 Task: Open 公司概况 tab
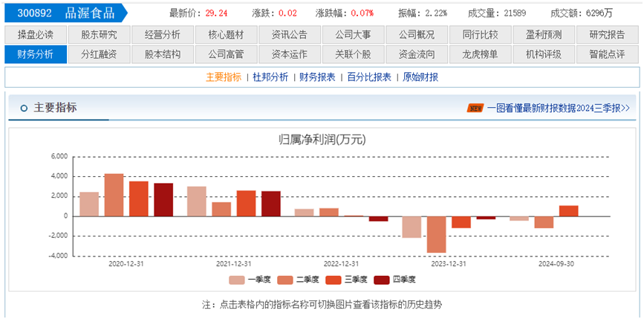tap(417, 35)
